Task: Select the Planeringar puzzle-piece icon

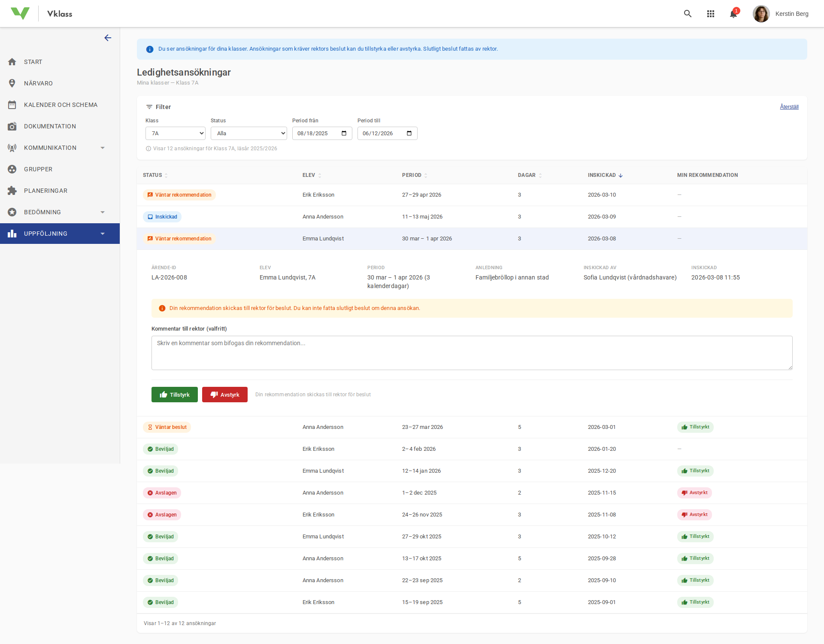Action: (x=12, y=190)
